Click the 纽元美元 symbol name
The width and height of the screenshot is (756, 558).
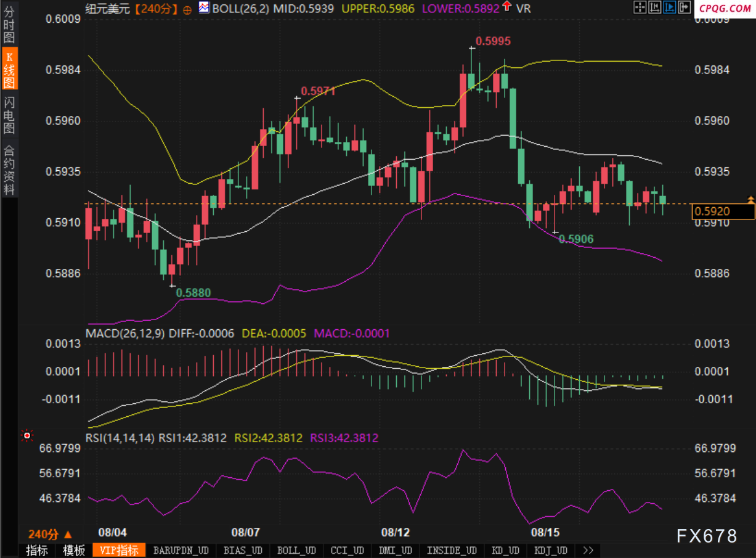pyautogui.click(x=107, y=8)
